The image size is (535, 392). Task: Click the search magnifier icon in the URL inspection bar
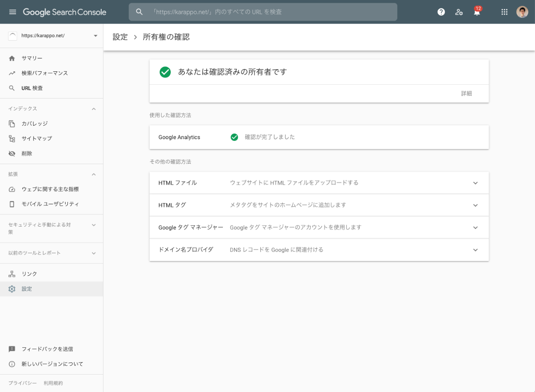140,12
